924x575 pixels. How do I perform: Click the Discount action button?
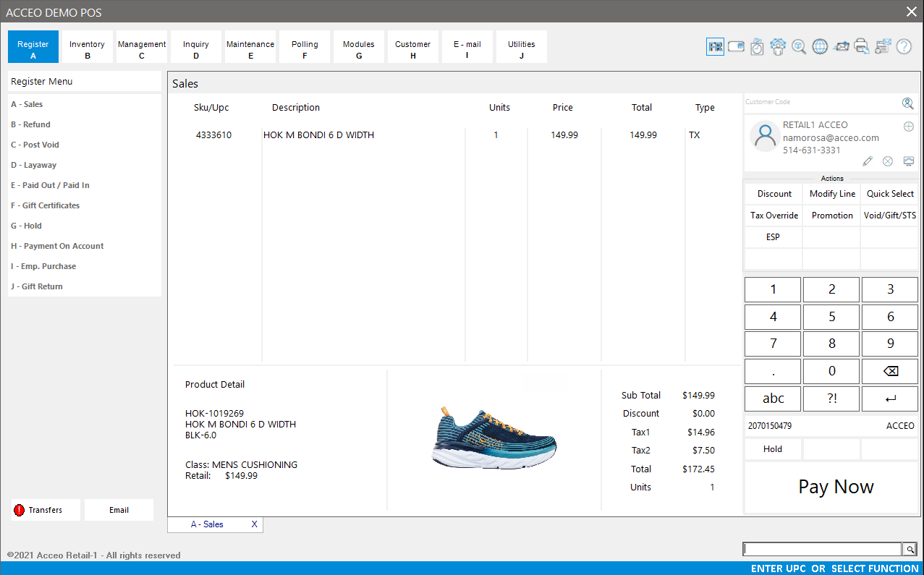tap(773, 193)
